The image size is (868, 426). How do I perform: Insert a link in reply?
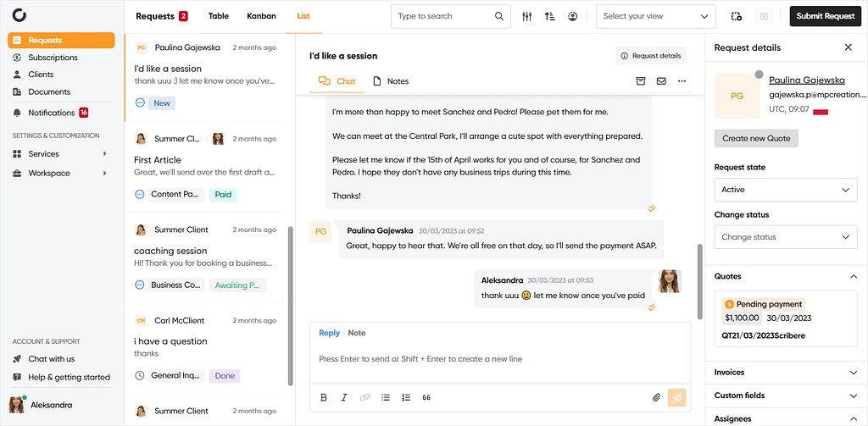coord(364,397)
